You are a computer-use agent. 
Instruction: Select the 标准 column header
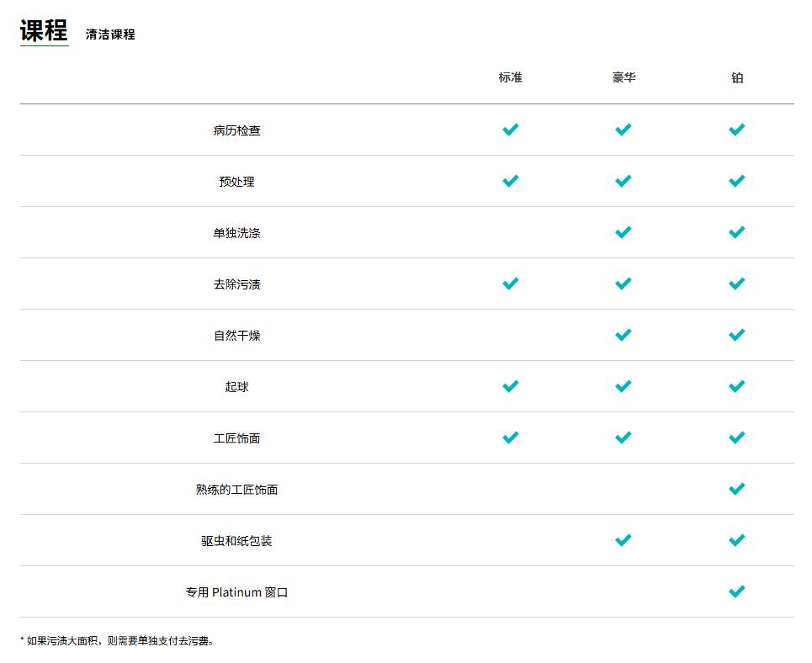point(510,77)
